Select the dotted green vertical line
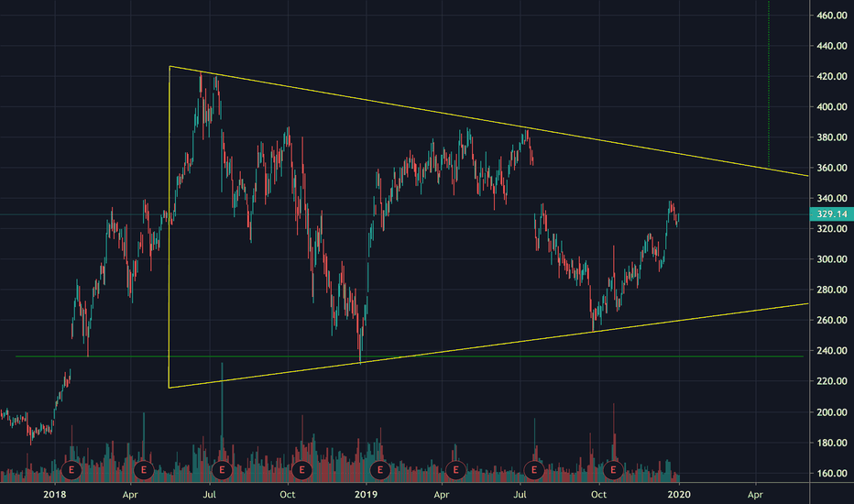Image resolution: width=854 pixels, height=504 pixels. point(769,84)
